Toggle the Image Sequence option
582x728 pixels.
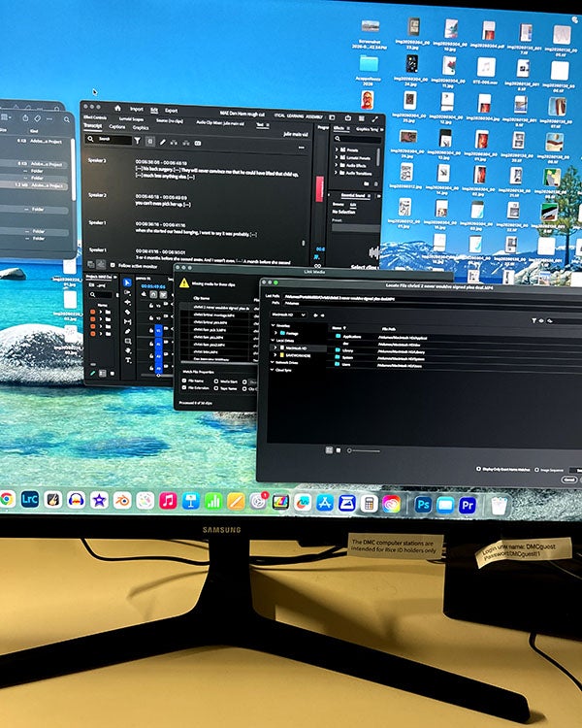[536, 470]
